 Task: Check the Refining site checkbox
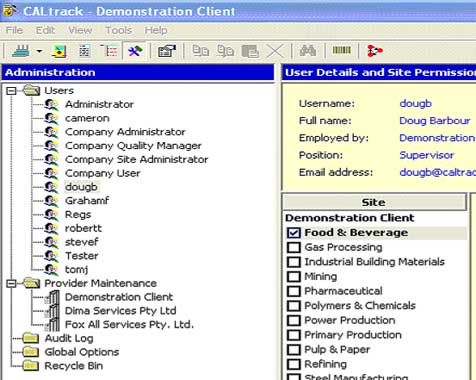(294, 364)
